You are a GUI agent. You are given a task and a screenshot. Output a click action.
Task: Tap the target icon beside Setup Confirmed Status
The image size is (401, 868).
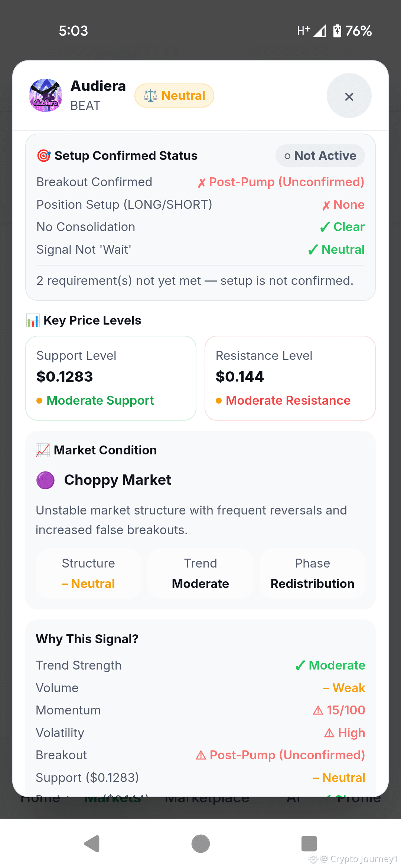tap(44, 156)
